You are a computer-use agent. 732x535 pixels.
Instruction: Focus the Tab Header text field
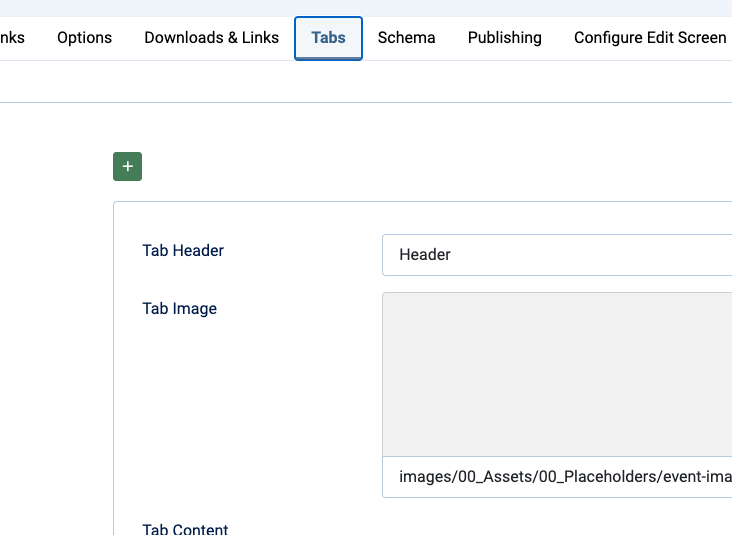coord(560,255)
